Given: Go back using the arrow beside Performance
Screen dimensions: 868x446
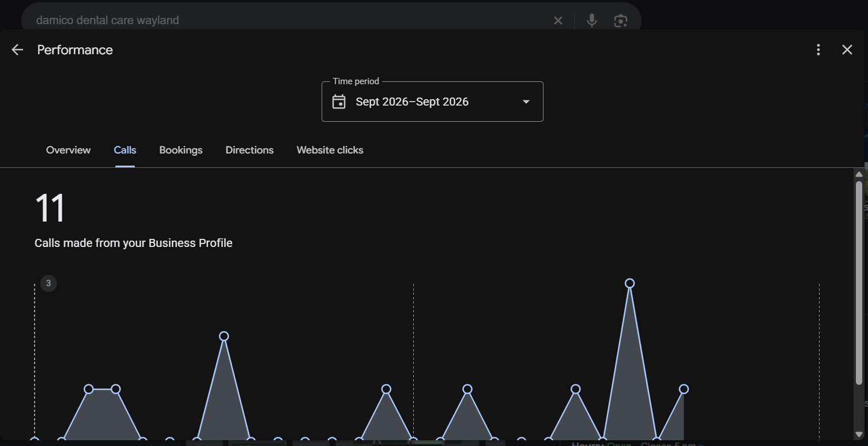Looking at the screenshot, I should (x=17, y=50).
